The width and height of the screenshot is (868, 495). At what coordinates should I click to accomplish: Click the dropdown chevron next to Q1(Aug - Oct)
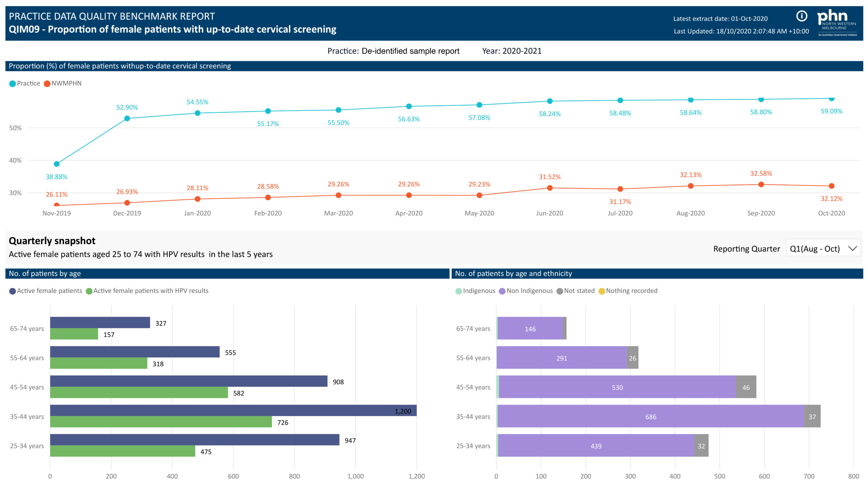tap(852, 249)
